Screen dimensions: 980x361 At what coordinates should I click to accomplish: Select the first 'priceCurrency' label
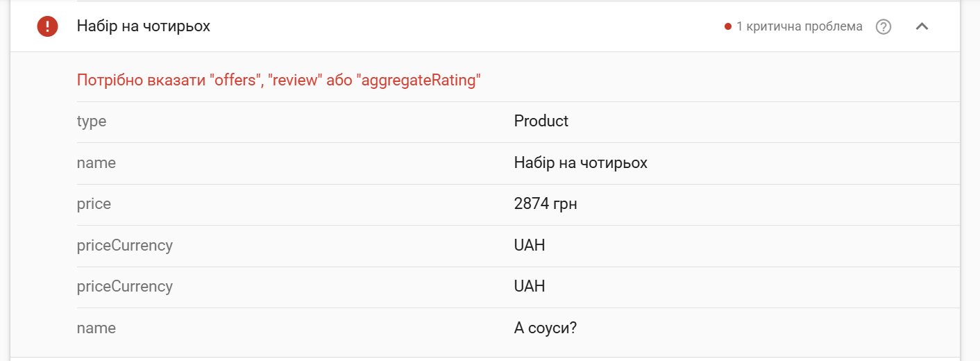click(125, 246)
